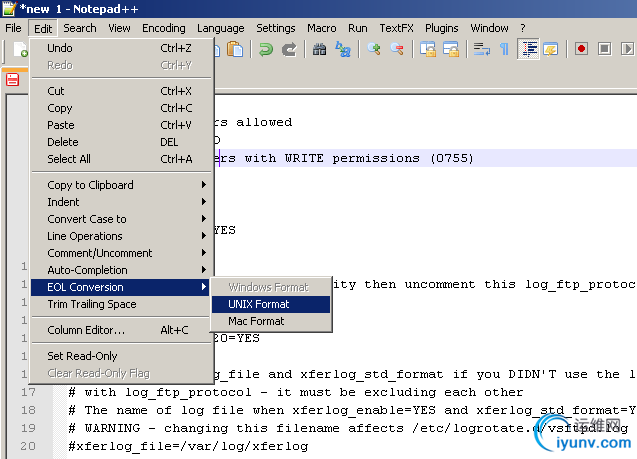
Task: Click the Zoom Out magnifier icon
Action: (397, 50)
